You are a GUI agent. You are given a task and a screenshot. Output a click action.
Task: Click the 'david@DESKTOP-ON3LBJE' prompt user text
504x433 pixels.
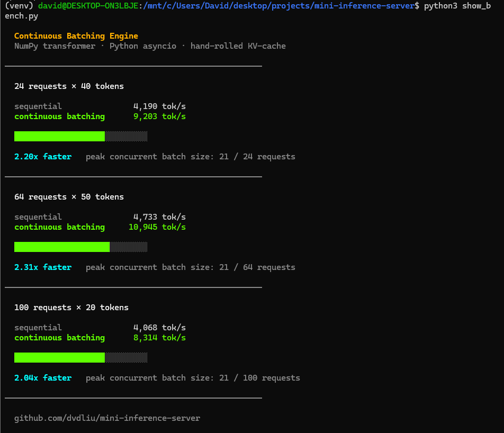88,6
